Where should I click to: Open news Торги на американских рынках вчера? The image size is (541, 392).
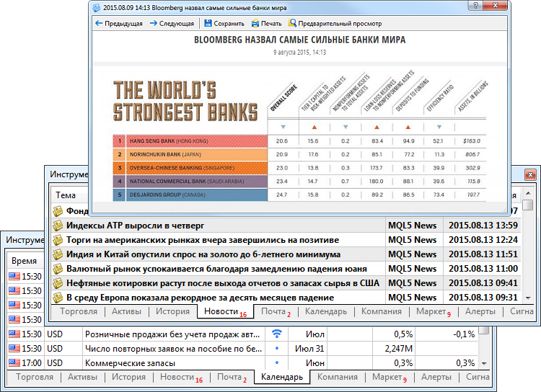(203, 240)
